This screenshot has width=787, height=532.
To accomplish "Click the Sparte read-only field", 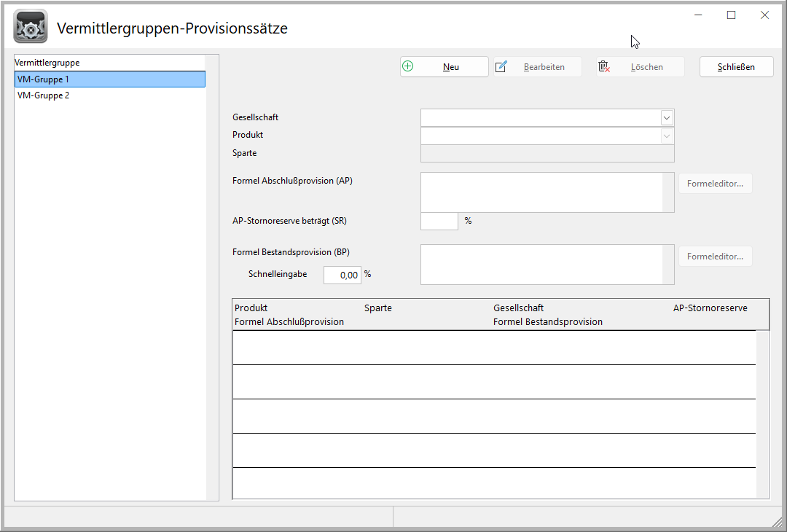I will point(547,153).
